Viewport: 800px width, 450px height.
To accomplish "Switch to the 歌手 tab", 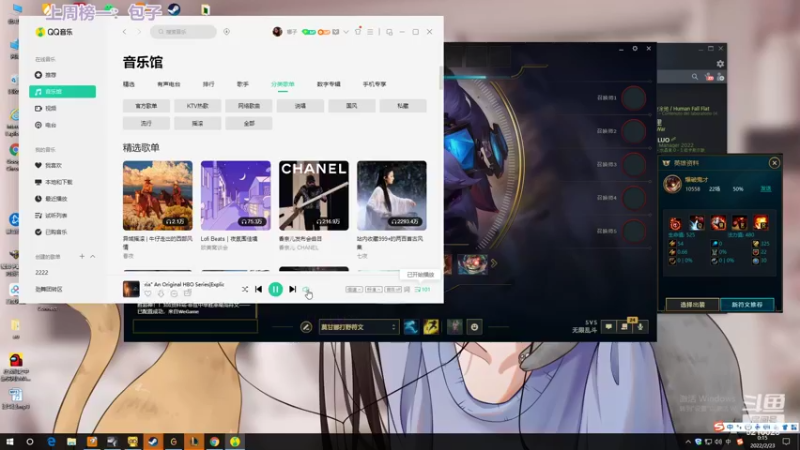I will (243, 84).
